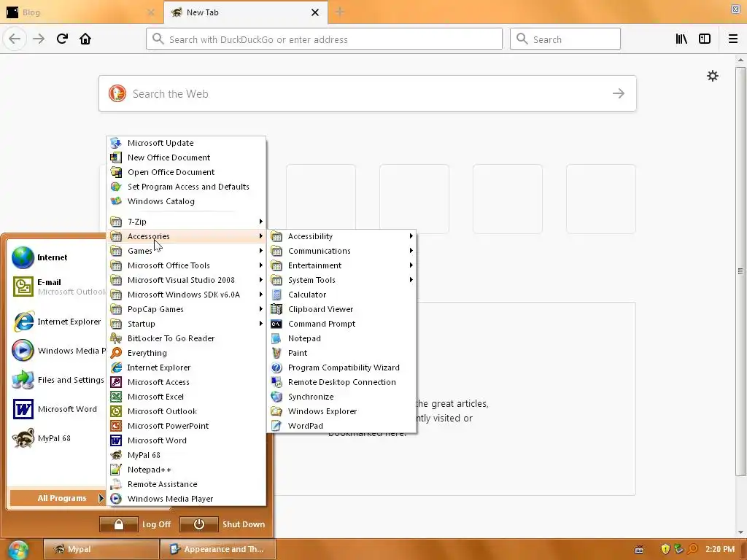Screen dimensions: 747x560
Task: Click Search the Web field
Action: coord(368,93)
